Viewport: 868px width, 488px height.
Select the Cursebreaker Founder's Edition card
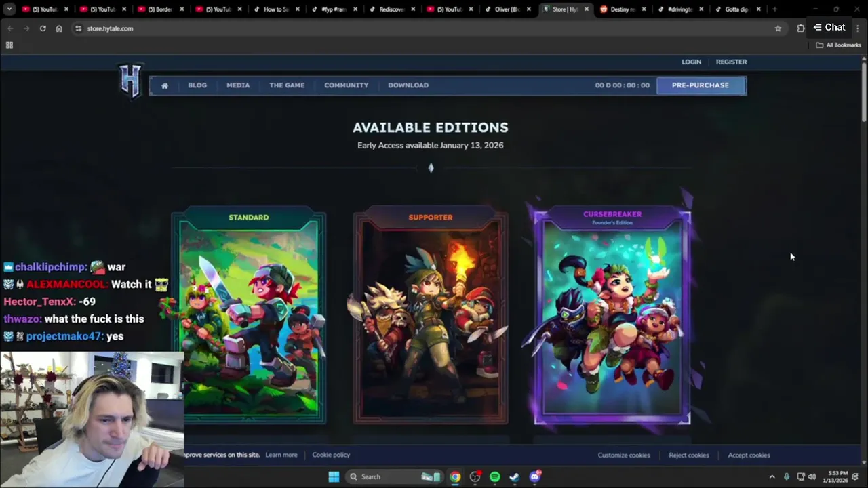(612, 317)
